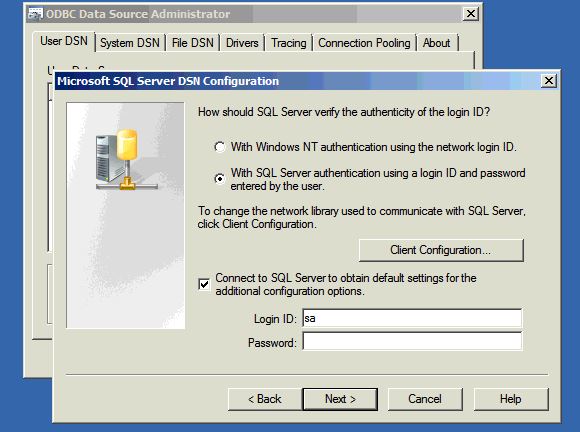Switch to the Tracing tab
The height and width of the screenshot is (432, 580).
(289, 43)
